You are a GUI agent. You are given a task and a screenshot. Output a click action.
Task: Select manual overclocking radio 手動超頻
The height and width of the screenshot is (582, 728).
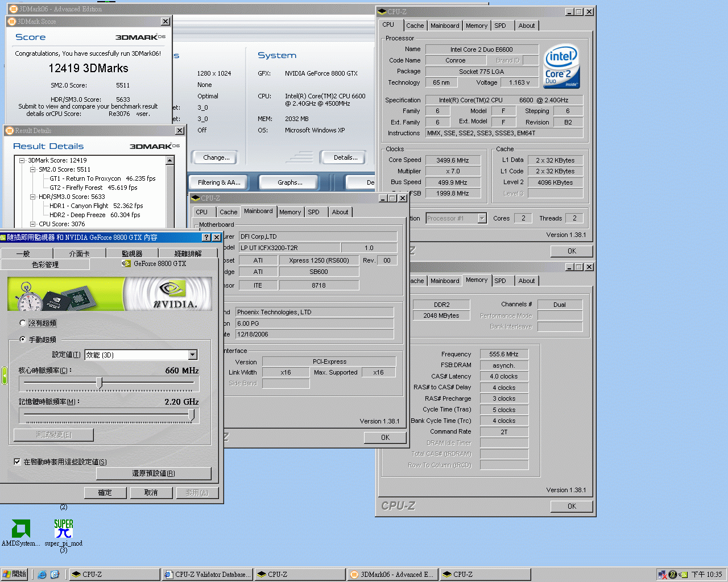pyautogui.click(x=23, y=339)
